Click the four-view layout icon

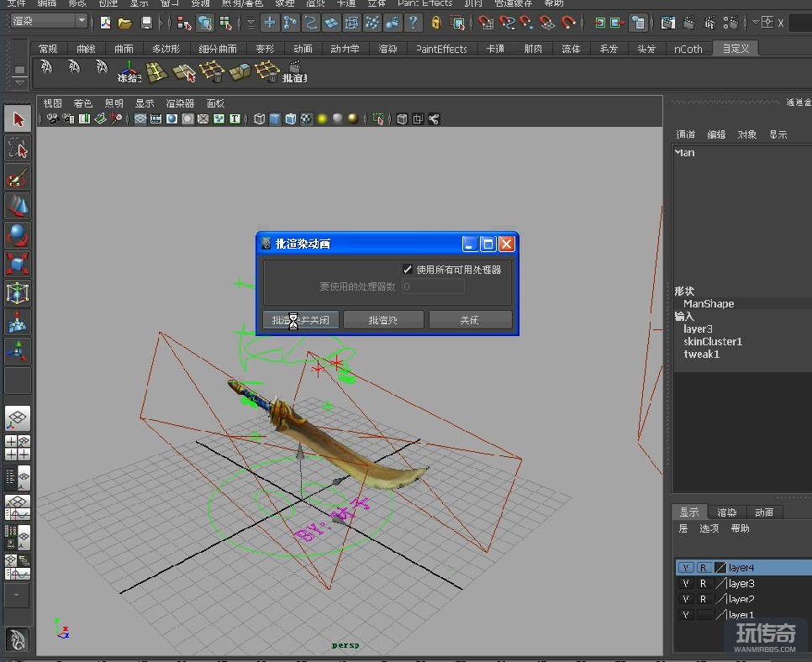(x=18, y=448)
